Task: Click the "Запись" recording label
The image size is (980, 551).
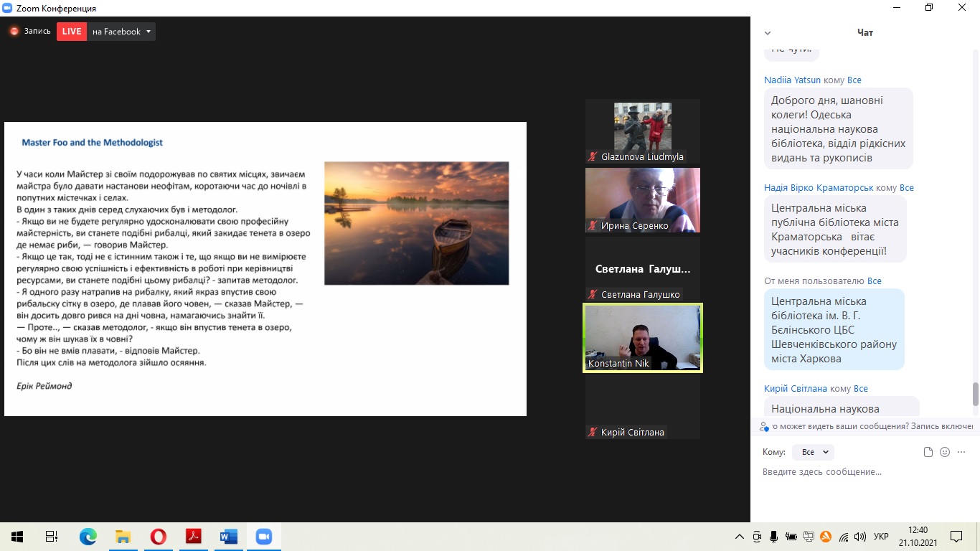Action: pos(37,32)
